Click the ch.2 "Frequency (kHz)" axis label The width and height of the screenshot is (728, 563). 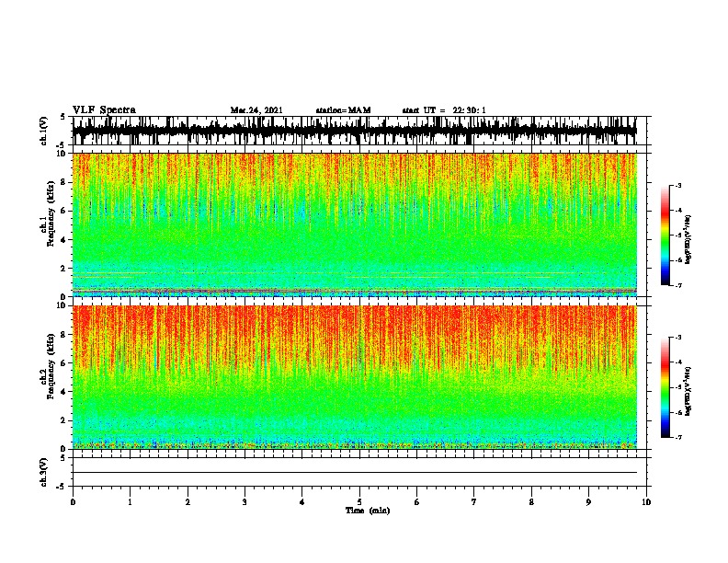click(x=51, y=366)
